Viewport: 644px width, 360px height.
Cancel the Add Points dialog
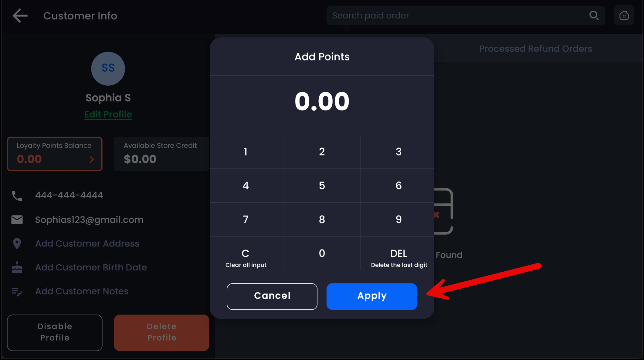point(272,296)
